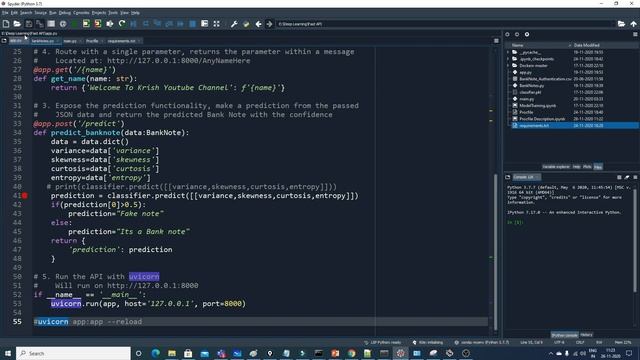The height and width of the screenshot is (360, 640).
Task: Run the current cell
Action: [x=86, y=24]
